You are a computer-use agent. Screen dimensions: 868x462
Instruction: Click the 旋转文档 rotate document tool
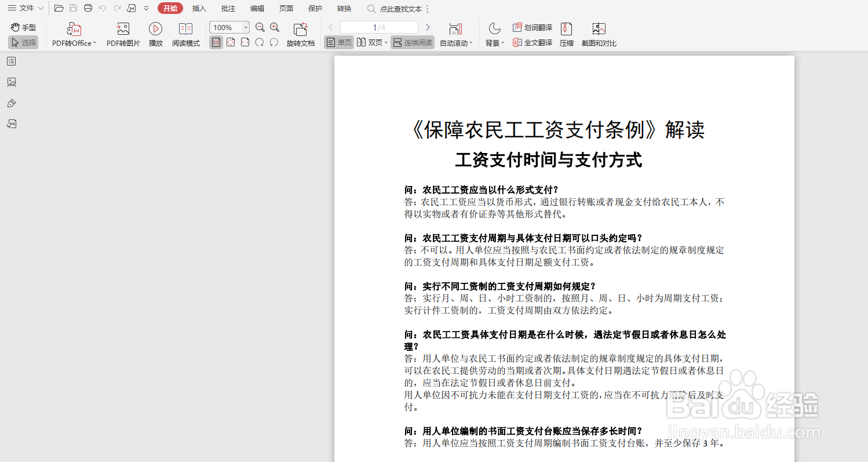click(x=301, y=34)
